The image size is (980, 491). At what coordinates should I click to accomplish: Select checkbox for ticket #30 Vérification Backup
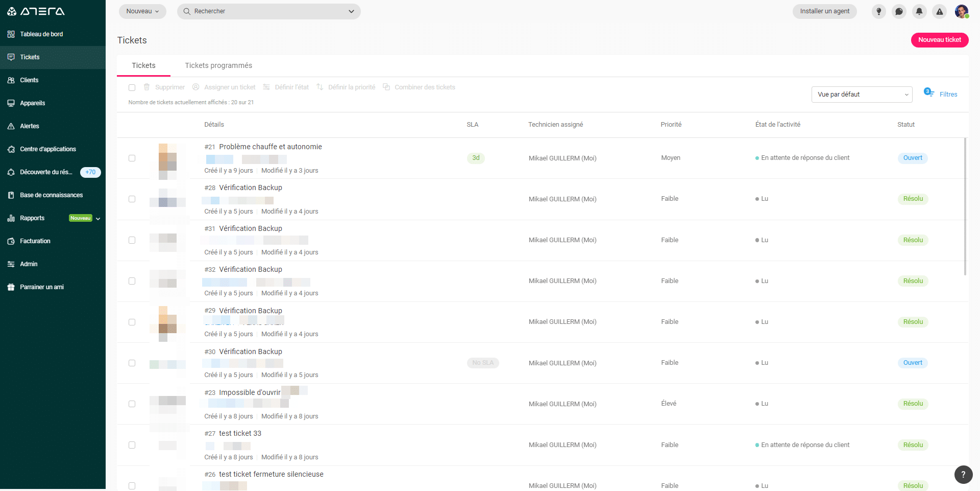132,363
